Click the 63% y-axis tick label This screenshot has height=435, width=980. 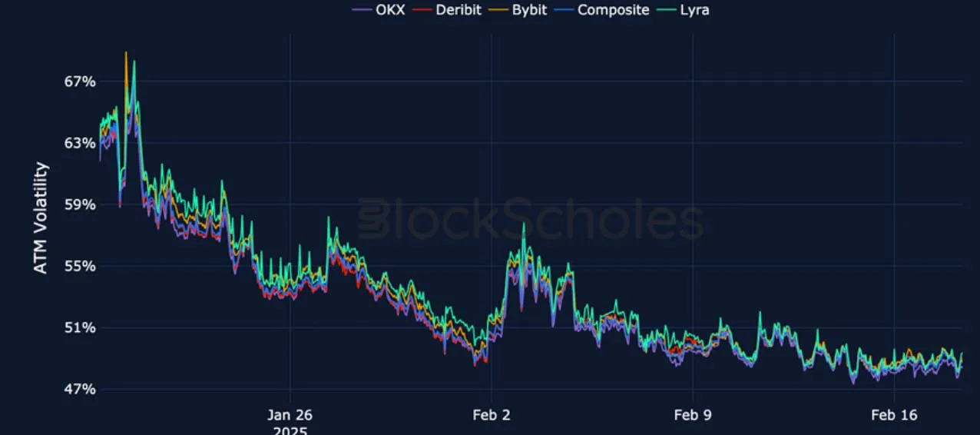[x=81, y=143]
